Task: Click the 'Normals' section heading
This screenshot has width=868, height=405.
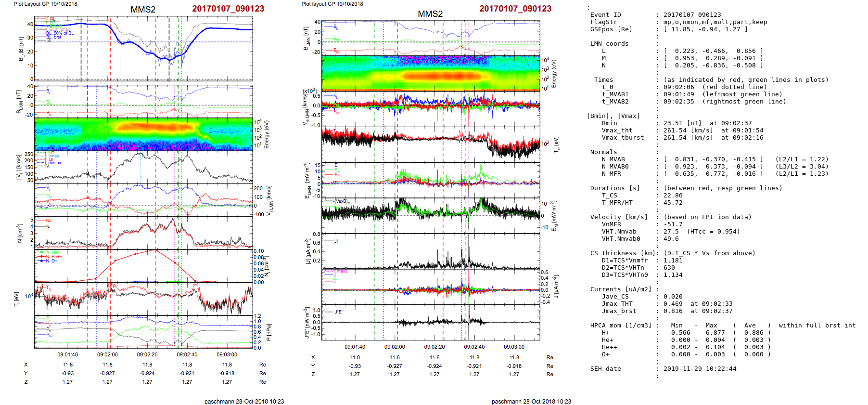Action: point(603,152)
